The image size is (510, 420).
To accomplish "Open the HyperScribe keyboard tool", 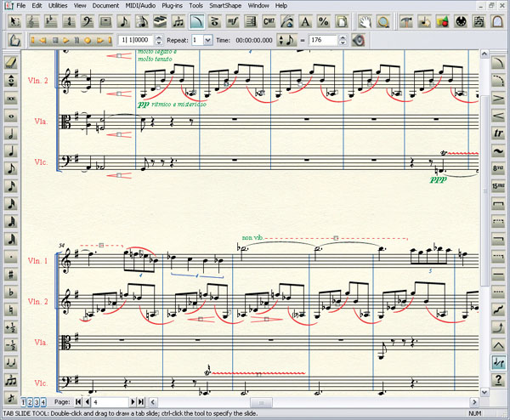I will pos(160,22).
